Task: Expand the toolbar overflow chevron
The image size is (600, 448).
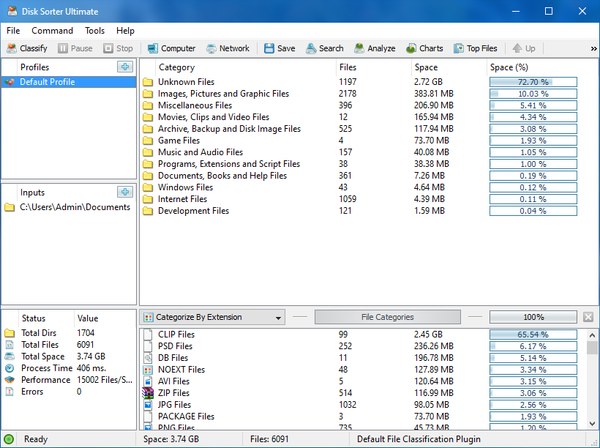Action: (592, 48)
